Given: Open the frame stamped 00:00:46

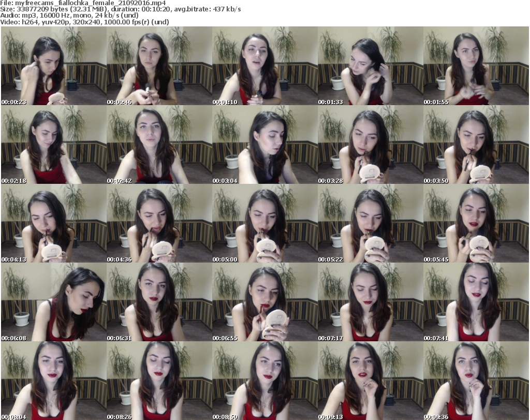Looking at the screenshot, I should [159, 66].
